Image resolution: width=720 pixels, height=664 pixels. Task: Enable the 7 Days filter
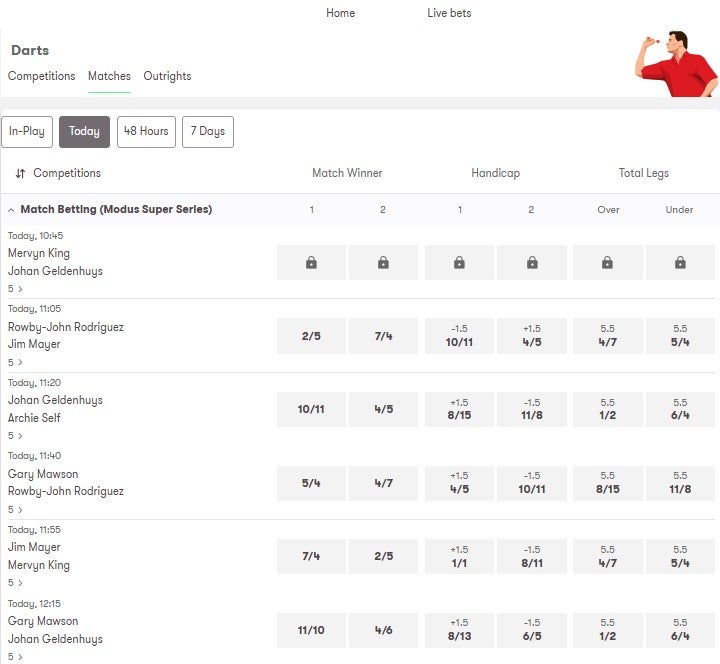(207, 132)
